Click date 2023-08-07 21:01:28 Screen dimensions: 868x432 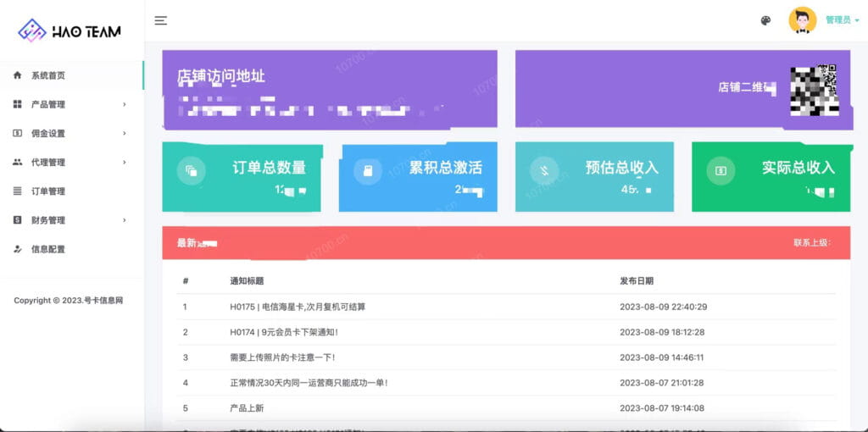pyautogui.click(x=661, y=383)
